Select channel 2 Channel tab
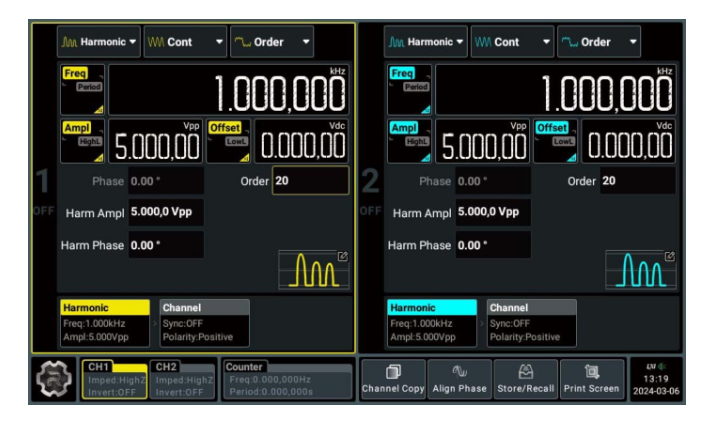713x428 pixels. [532, 323]
